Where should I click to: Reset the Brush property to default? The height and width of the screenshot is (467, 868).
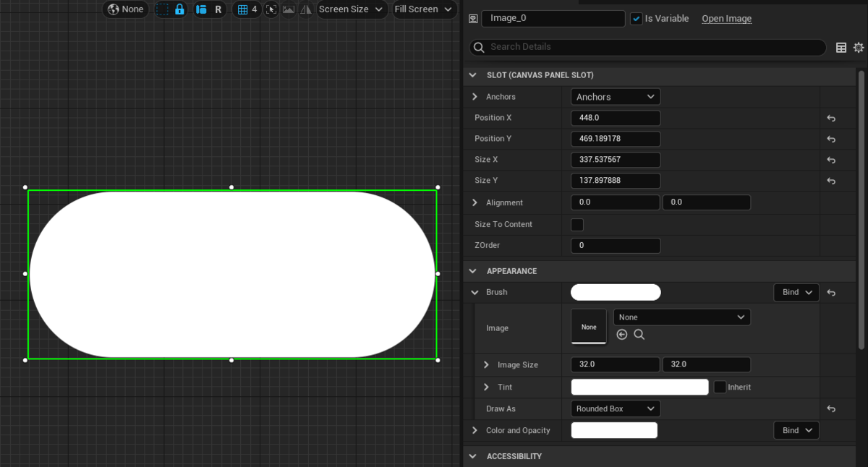click(831, 293)
